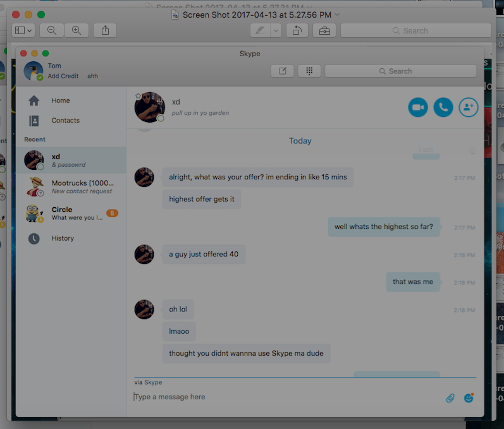Show the Preview markup toolbox
Screen dimensions: 504x429
pos(324,30)
